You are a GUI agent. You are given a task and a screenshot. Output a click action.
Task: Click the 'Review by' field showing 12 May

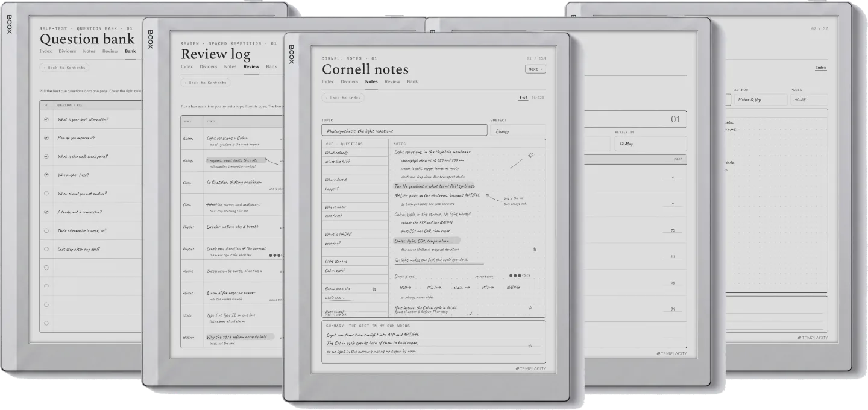[x=650, y=143]
